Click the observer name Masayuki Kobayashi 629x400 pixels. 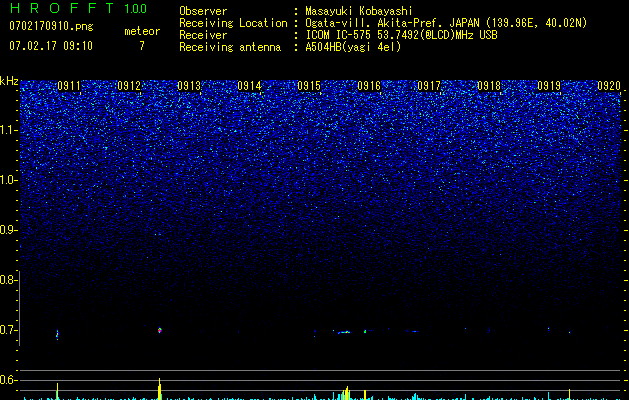[x=359, y=11]
